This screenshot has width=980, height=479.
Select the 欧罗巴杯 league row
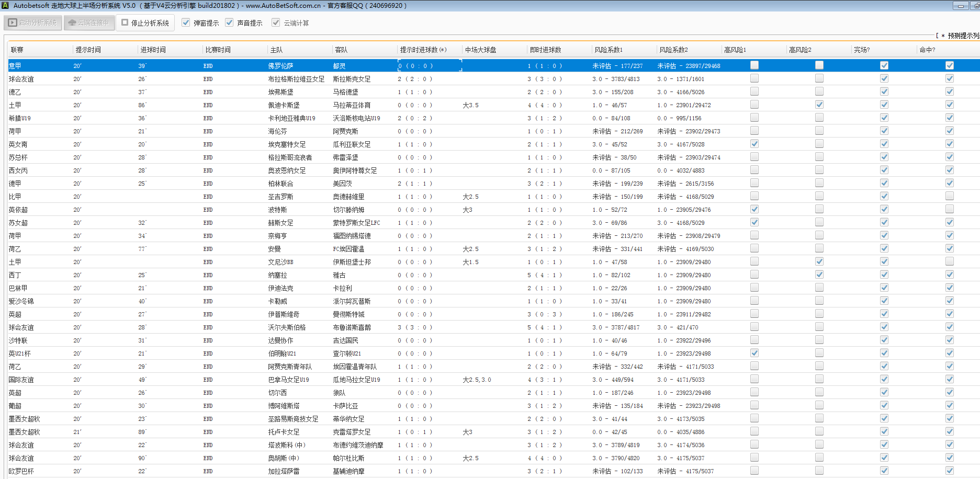21,471
